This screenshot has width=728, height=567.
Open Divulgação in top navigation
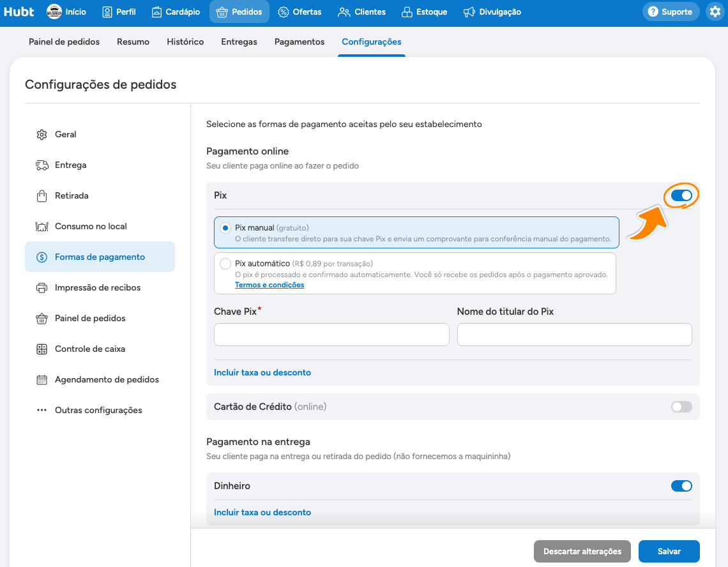492,12
